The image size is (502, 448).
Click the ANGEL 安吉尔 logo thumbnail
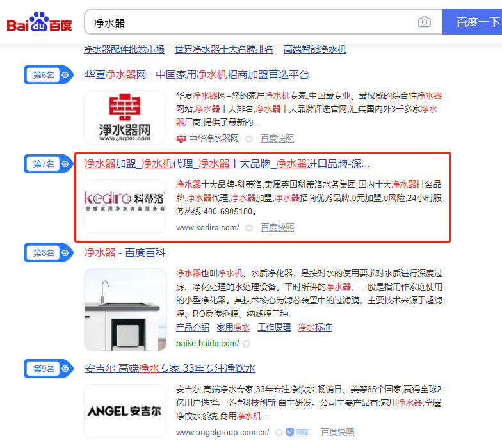click(125, 411)
